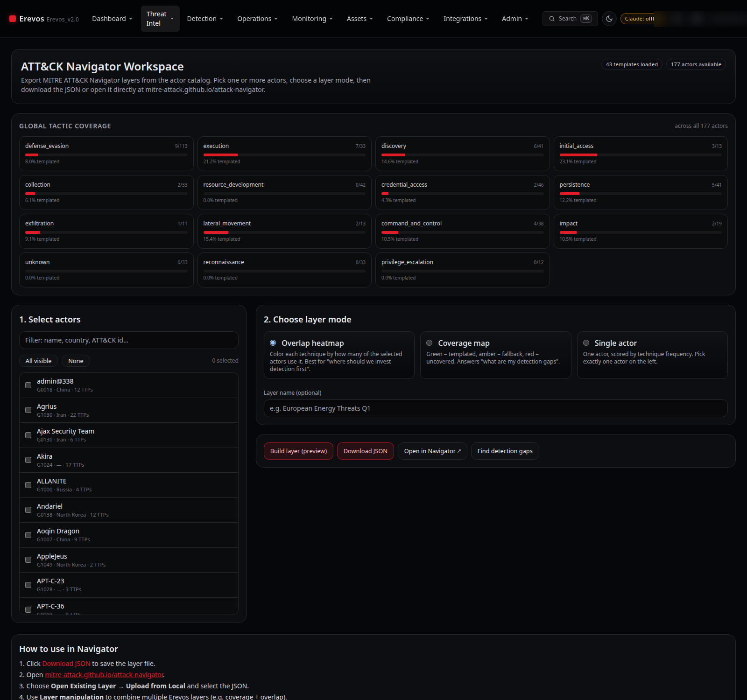Image resolution: width=747 pixels, height=700 pixels.
Task: Click Find detection gaps button
Action: coord(505,451)
